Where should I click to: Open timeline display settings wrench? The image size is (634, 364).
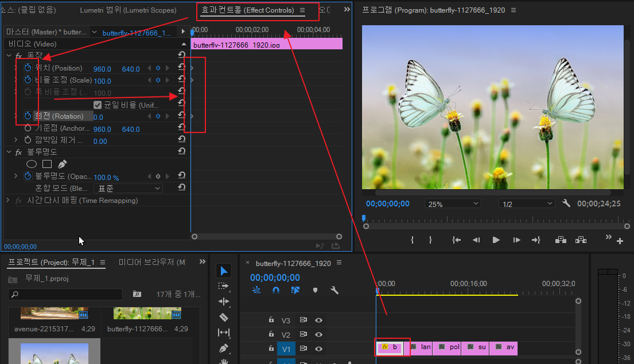click(x=334, y=290)
